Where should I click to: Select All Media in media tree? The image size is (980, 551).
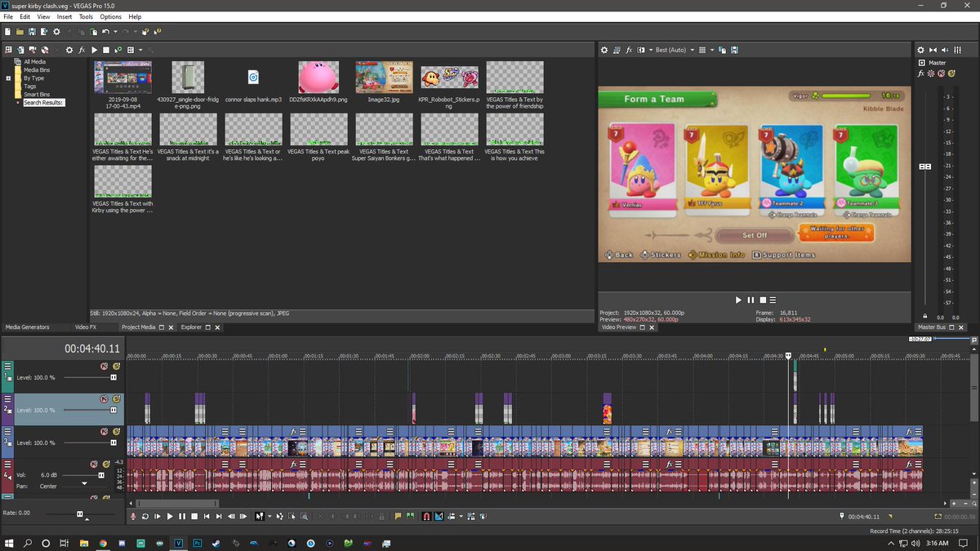(x=34, y=62)
